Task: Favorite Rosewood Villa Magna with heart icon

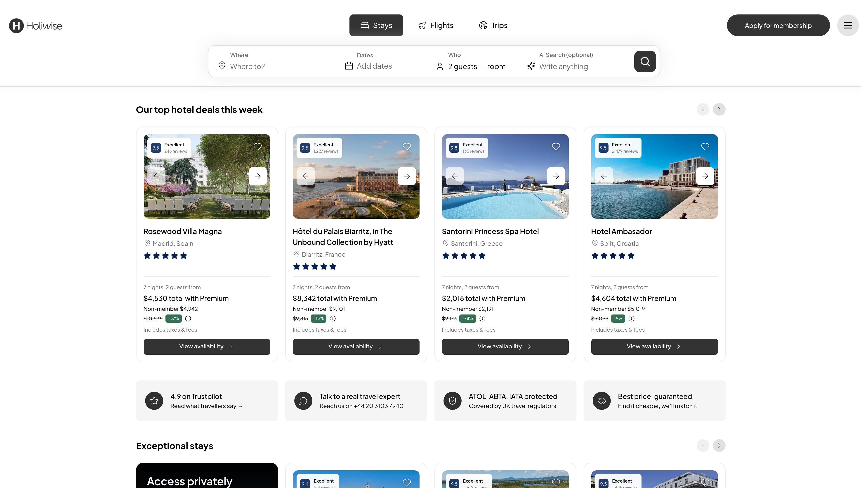Action: pyautogui.click(x=257, y=147)
